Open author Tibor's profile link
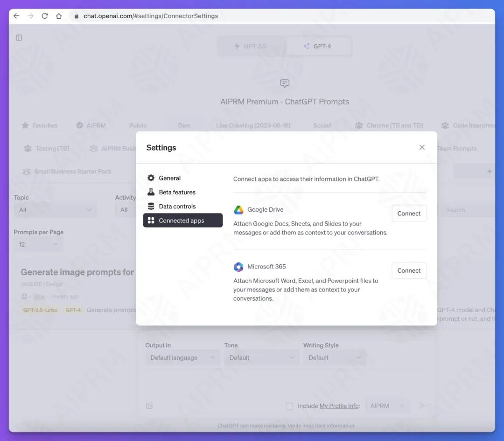 [x=39, y=296]
